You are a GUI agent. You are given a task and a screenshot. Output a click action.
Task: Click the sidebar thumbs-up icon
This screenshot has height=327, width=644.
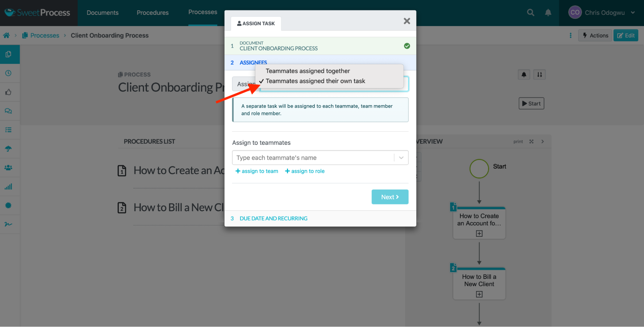pyautogui.click(x=8, y=92)
